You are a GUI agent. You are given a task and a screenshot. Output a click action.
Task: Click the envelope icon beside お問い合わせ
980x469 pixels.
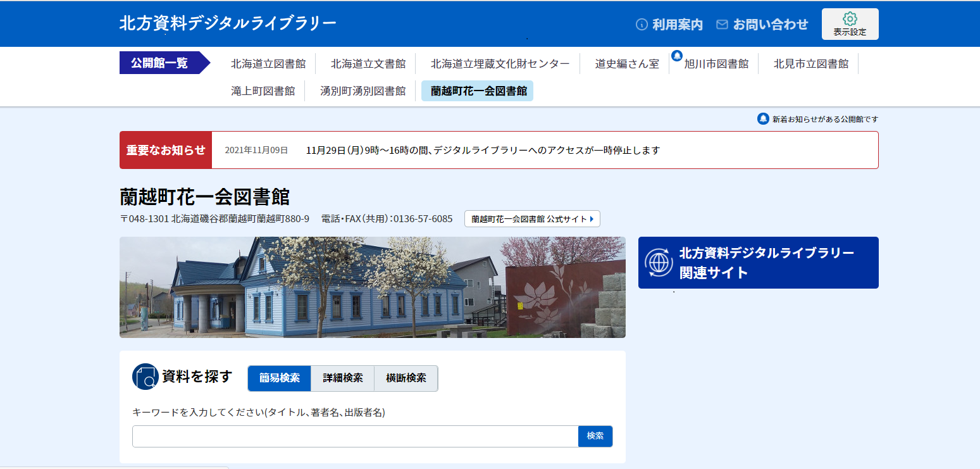(x=722, y=25)
